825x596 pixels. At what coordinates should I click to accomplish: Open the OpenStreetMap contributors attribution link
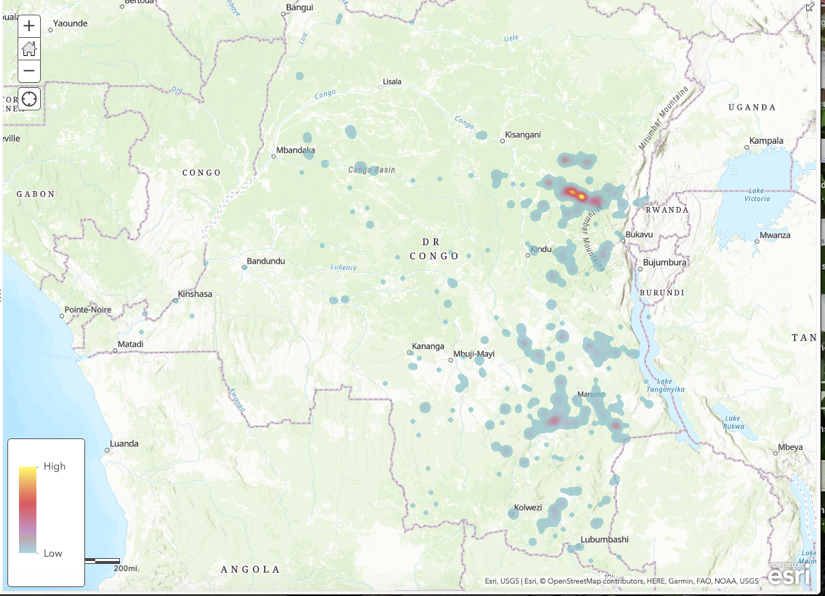[x=596, y=581]
